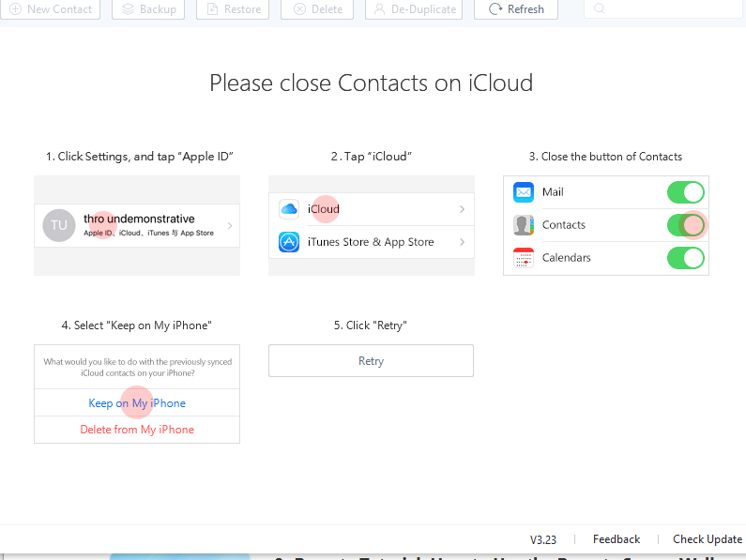Click the Backup toolbar button
Screen dimensions: 746x560
[x=148, y=9]
